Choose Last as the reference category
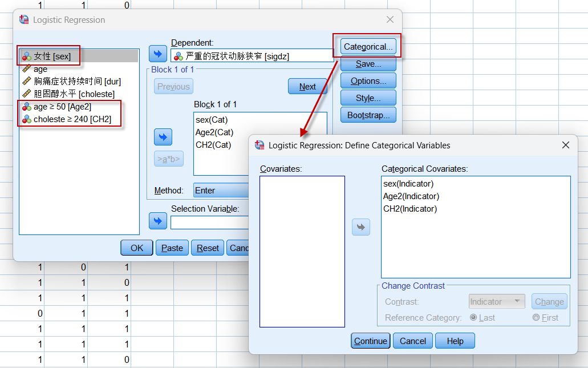 473,318
